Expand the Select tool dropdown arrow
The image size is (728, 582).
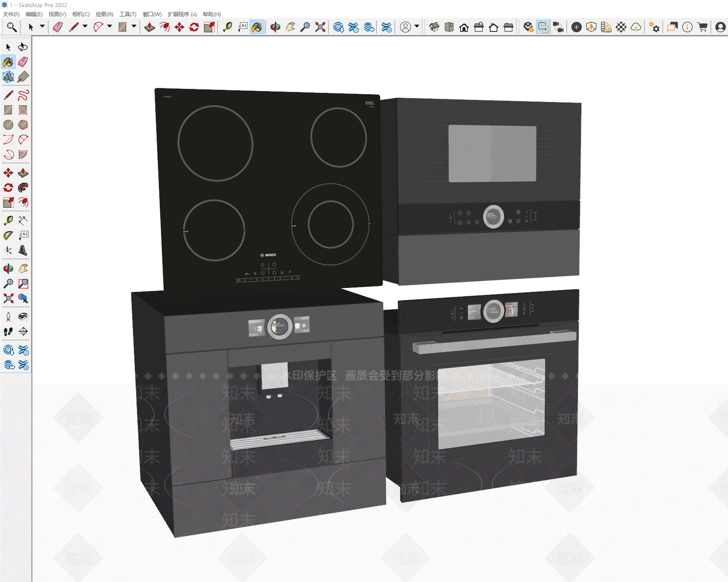click(x=42, y=27)
